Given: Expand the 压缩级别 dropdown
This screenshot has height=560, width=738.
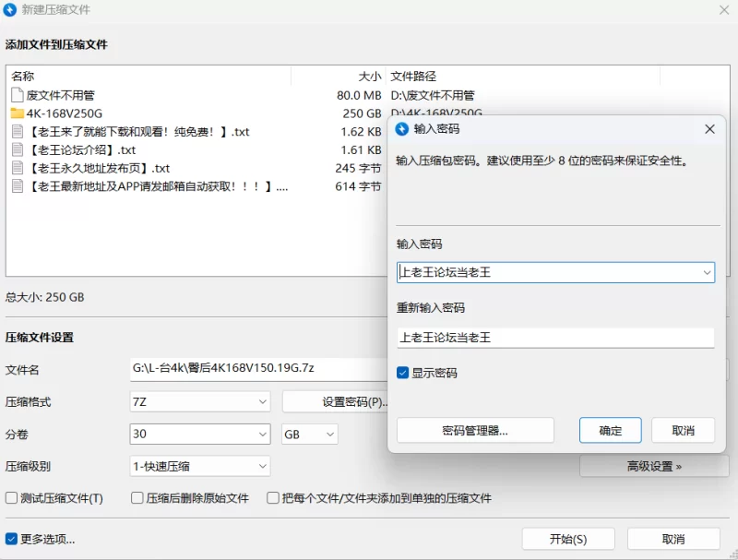Looking at the screenshot, I should [200, 467].
